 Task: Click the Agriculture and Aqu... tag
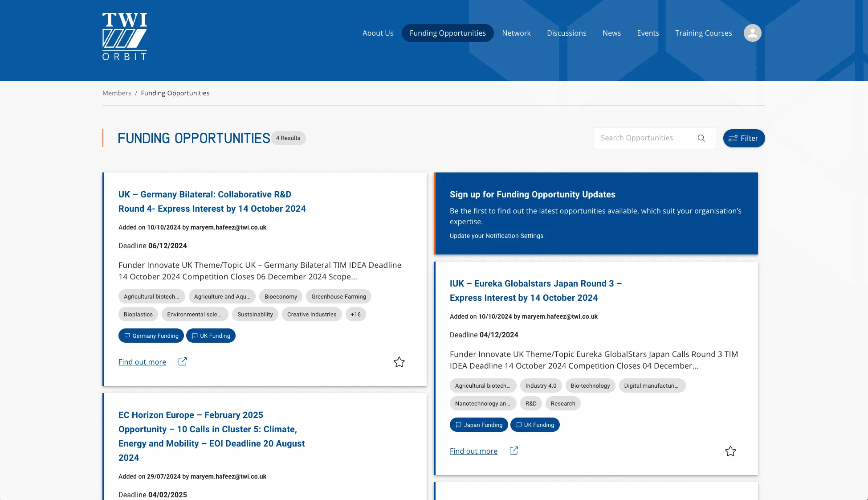[222, 296]
